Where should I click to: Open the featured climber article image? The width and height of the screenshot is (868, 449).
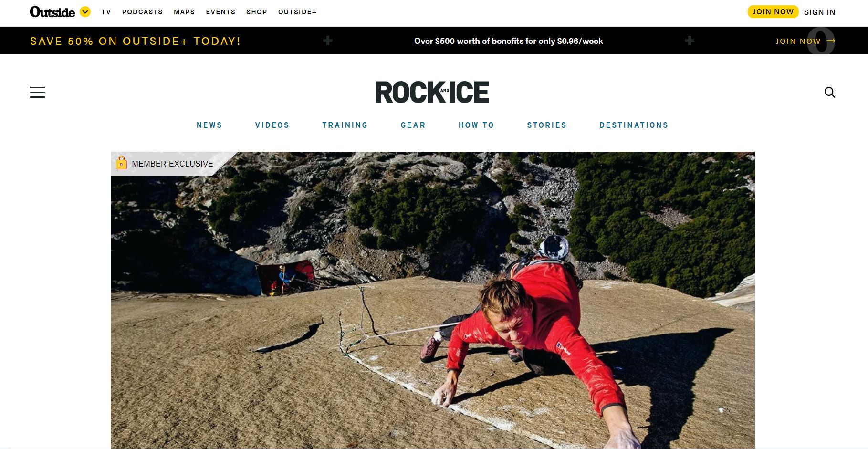433,300
